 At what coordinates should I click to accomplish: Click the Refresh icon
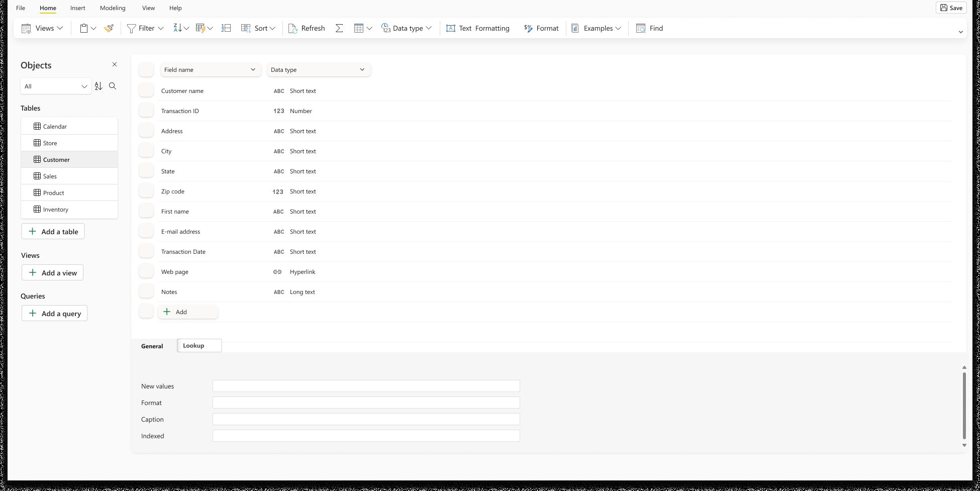tap(293, 28)
